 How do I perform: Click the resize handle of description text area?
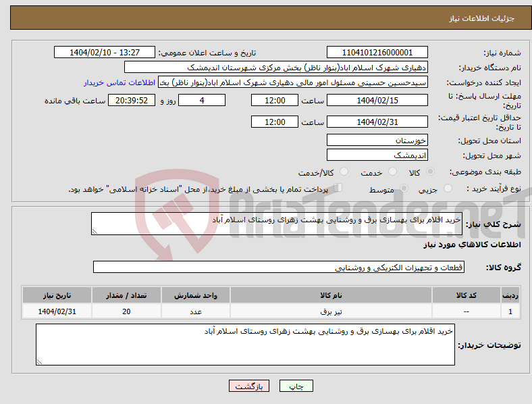[x=95, y=232]
